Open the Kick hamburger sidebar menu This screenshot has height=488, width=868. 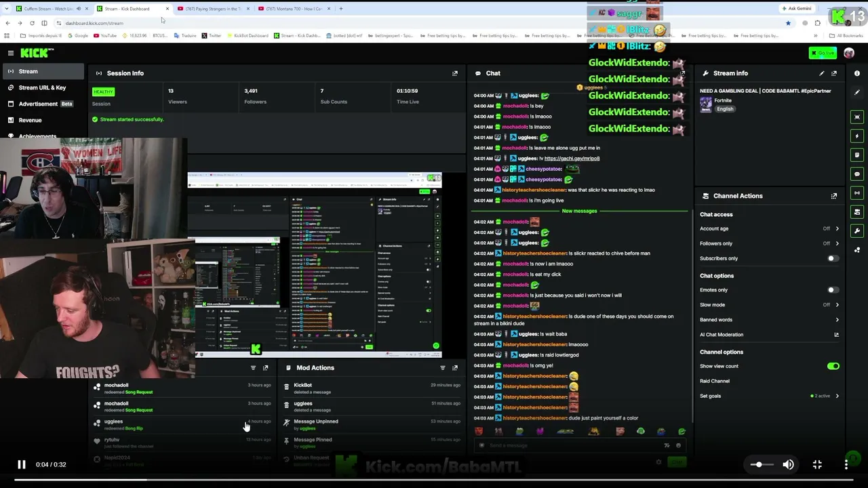pyautogui.click(x=11, y=53)
